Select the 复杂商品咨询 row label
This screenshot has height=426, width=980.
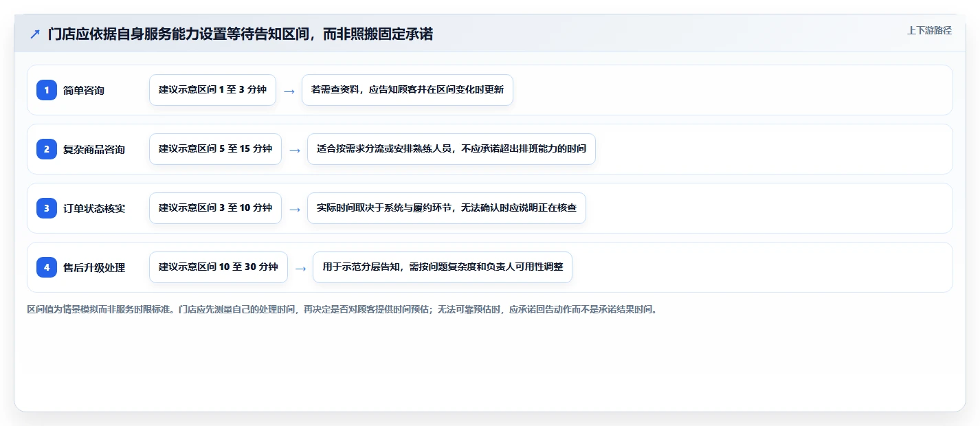[x=94, y=150]
